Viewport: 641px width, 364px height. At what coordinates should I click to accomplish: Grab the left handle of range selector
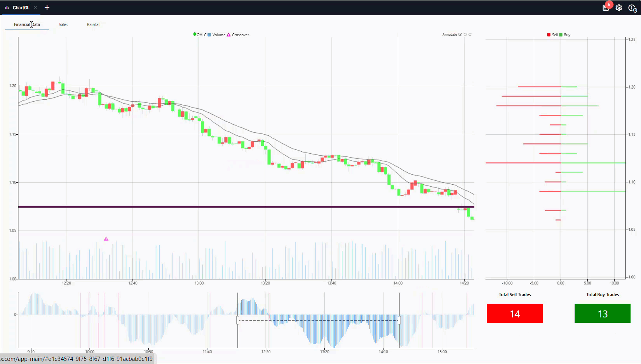(x=238, y=320)
